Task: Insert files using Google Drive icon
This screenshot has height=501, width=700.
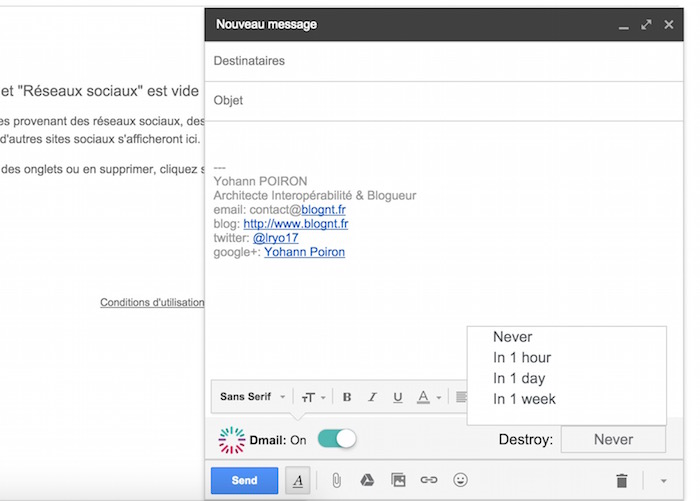Action: [367, 480]
